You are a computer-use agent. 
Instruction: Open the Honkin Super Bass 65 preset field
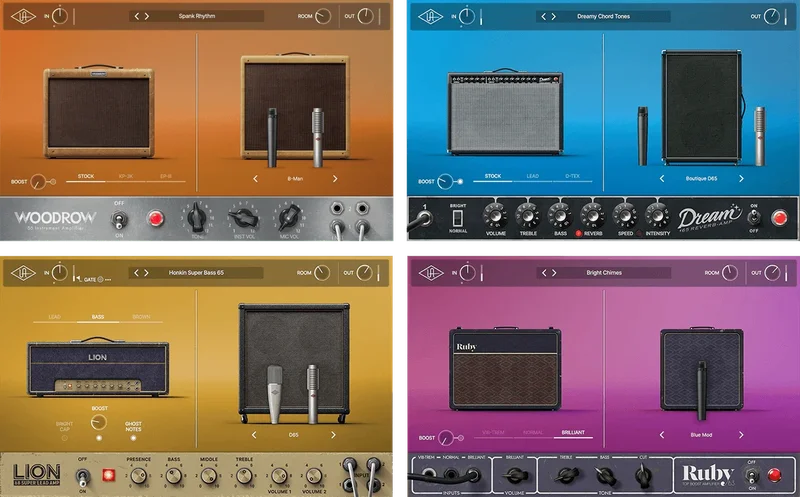(x=196, y=273)
